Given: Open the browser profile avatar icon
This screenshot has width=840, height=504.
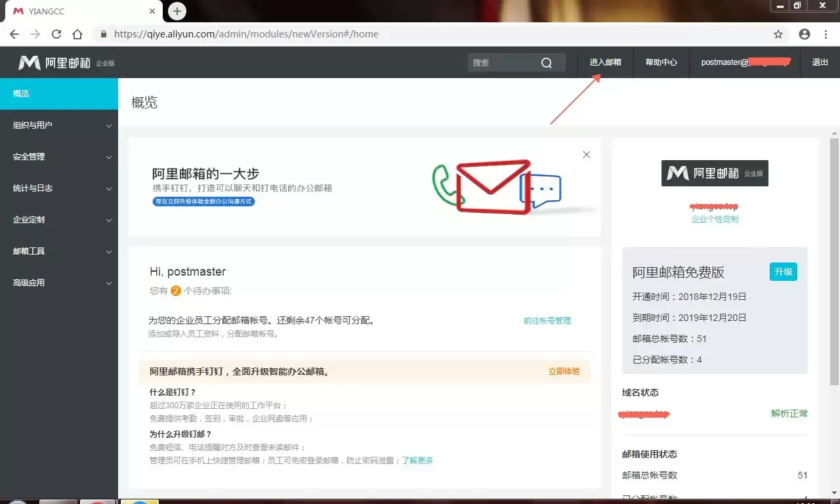Looking at the screenshot, I should tap(805, 34).
